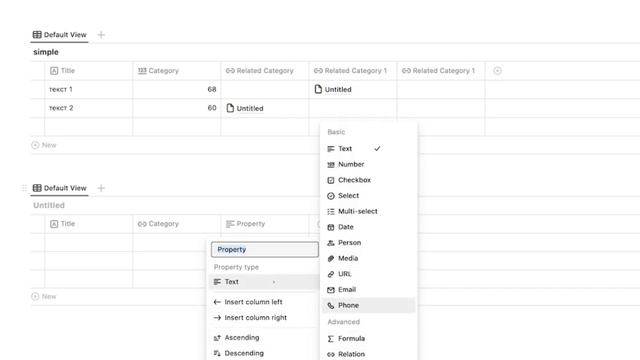Image resolution: width=640 pixels, height=360 pixels.
Task: Add a view next to Untitled's Default View
Action: point(101,188)
